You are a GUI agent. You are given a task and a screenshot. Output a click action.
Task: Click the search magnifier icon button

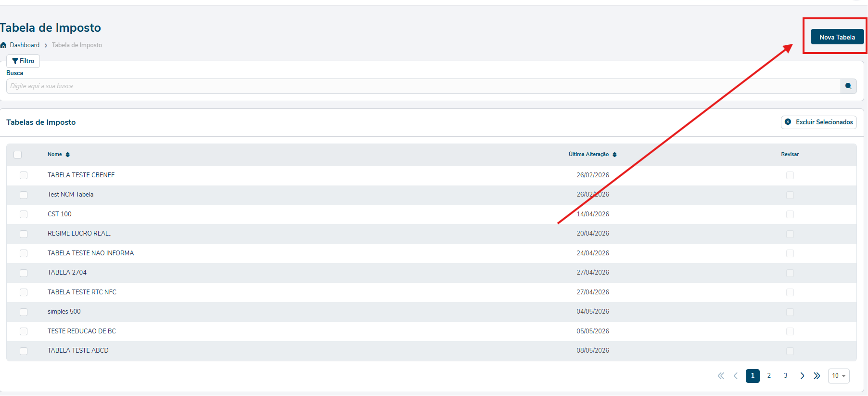pos(848,86)
